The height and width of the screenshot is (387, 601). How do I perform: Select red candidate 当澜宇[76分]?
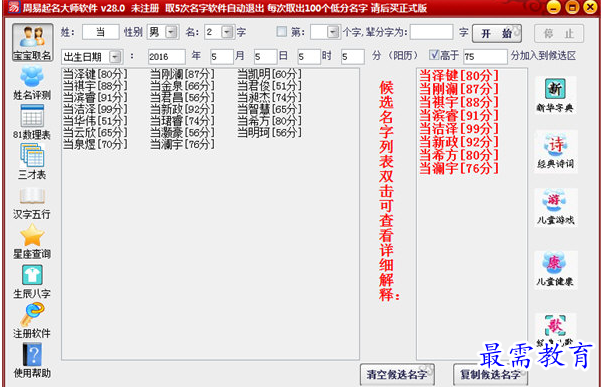[x=459, y=168]
